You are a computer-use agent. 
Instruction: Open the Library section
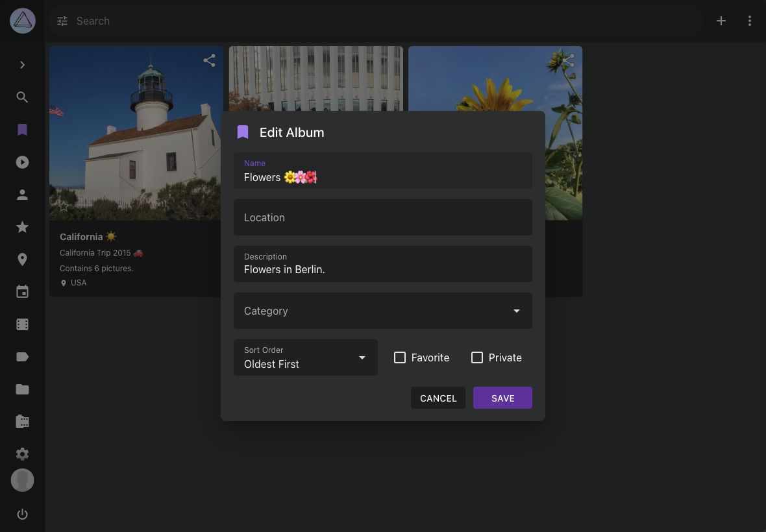(22, 421)
